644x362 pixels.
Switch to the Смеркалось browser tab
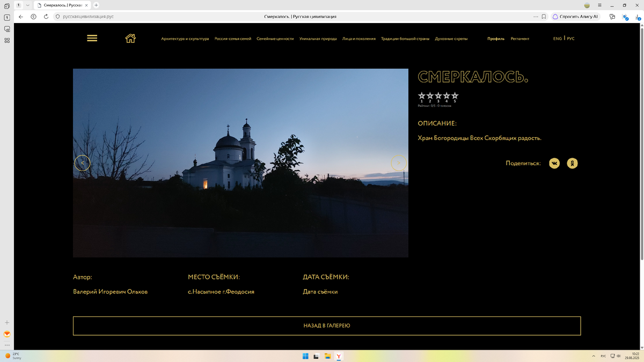62,5
